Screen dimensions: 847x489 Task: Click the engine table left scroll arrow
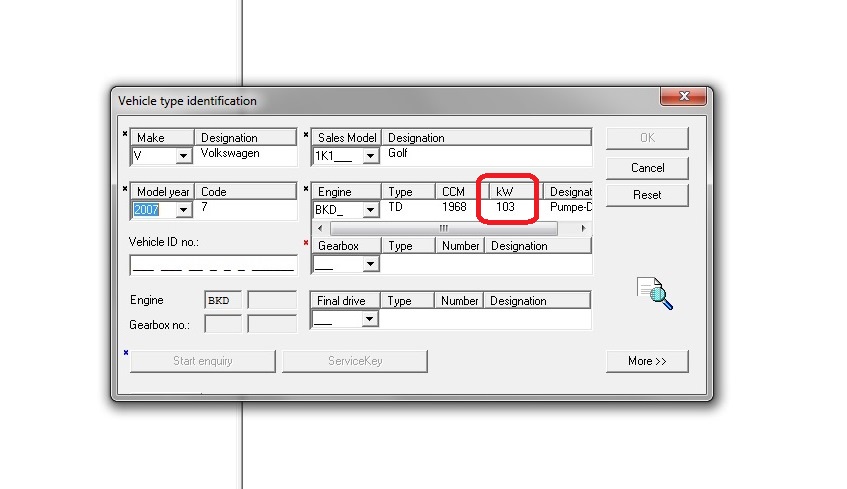[320, 229]
